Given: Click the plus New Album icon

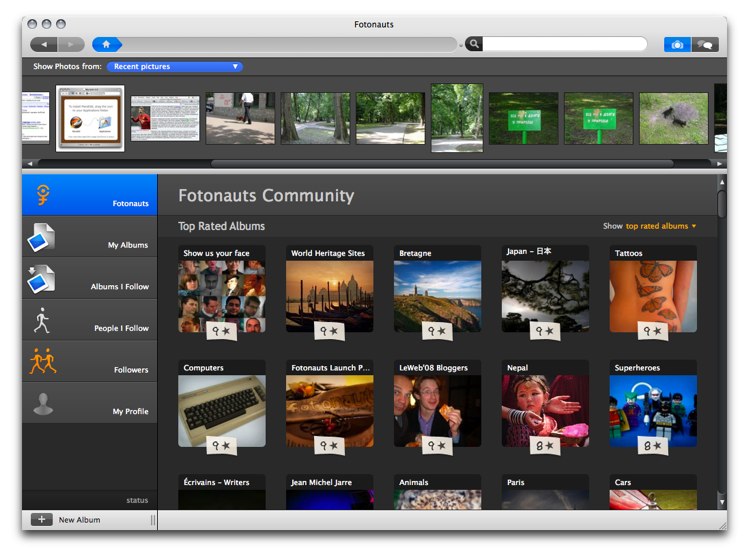Looking at the screenshot, I should point(42,519).
